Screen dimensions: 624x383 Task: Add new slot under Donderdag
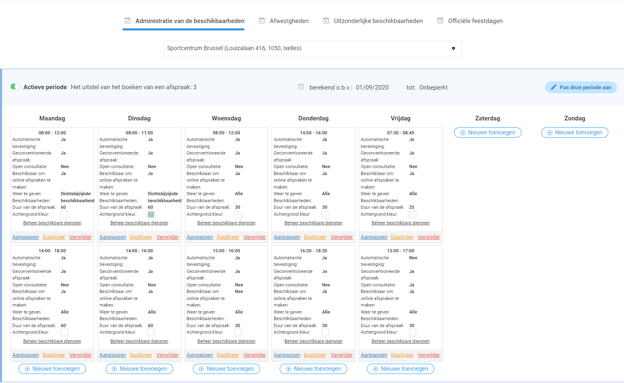pos(313,369)
